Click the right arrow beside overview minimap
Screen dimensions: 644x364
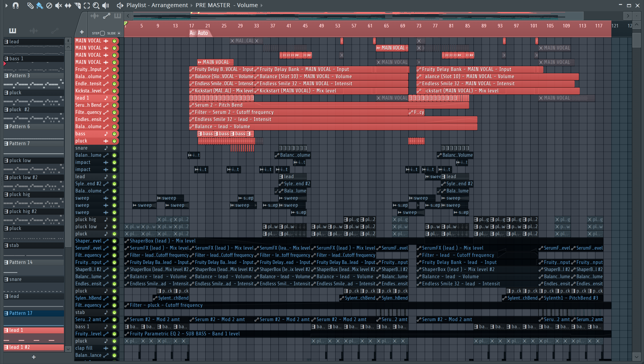628,16
